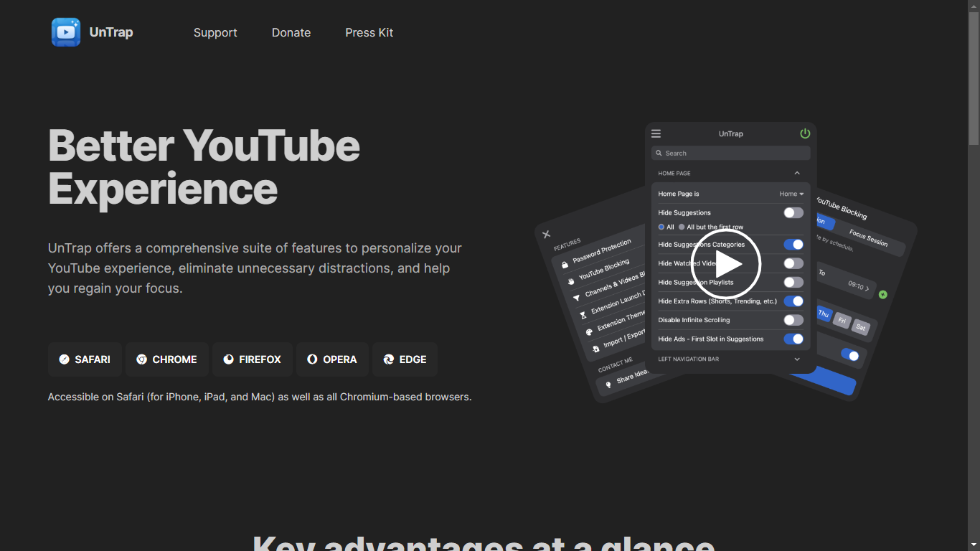980x551 pixels.
Task: Select the Sat day chip
Action: [x=861, y=327]
